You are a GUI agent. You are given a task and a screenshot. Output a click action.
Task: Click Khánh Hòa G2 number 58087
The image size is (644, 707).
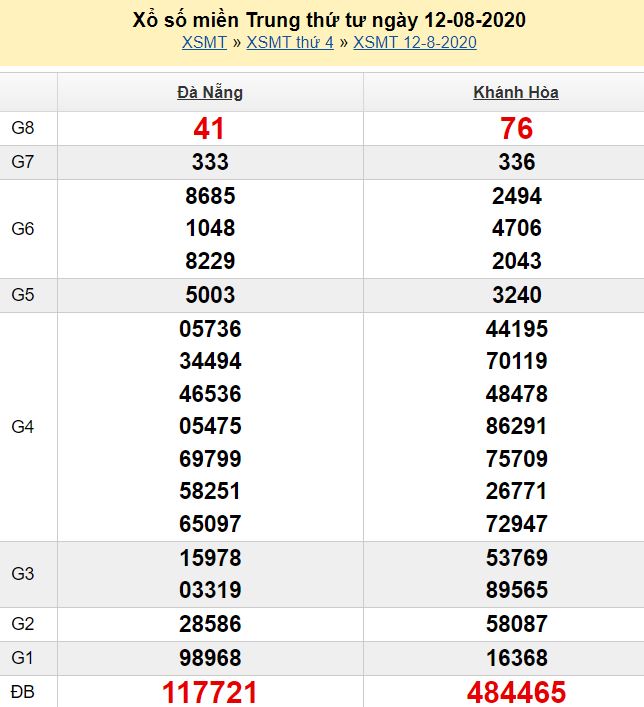pos(516,624)
